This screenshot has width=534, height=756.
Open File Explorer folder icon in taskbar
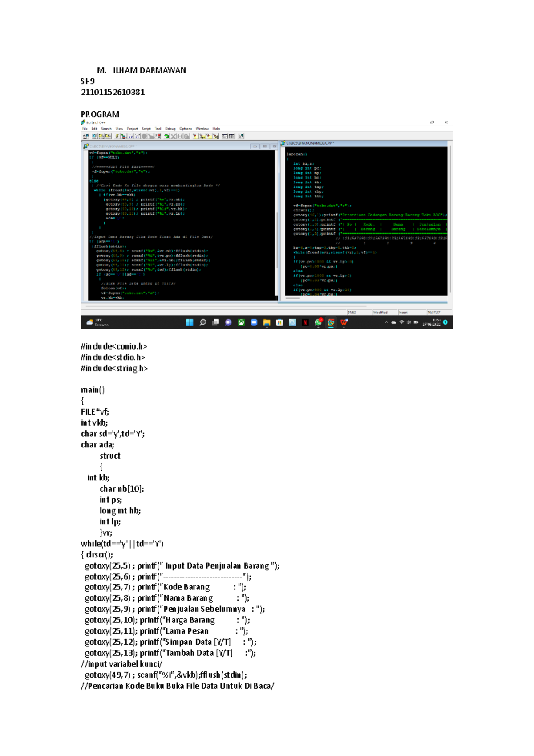click(267, 322)
